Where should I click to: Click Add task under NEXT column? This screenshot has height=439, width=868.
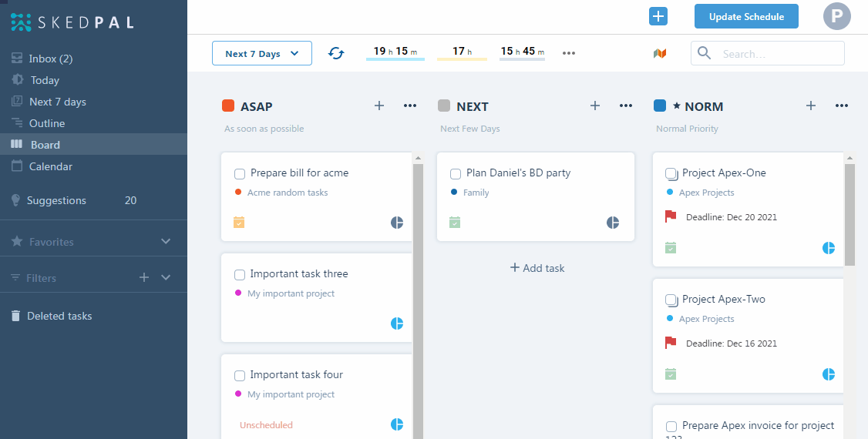coord(537,267)
